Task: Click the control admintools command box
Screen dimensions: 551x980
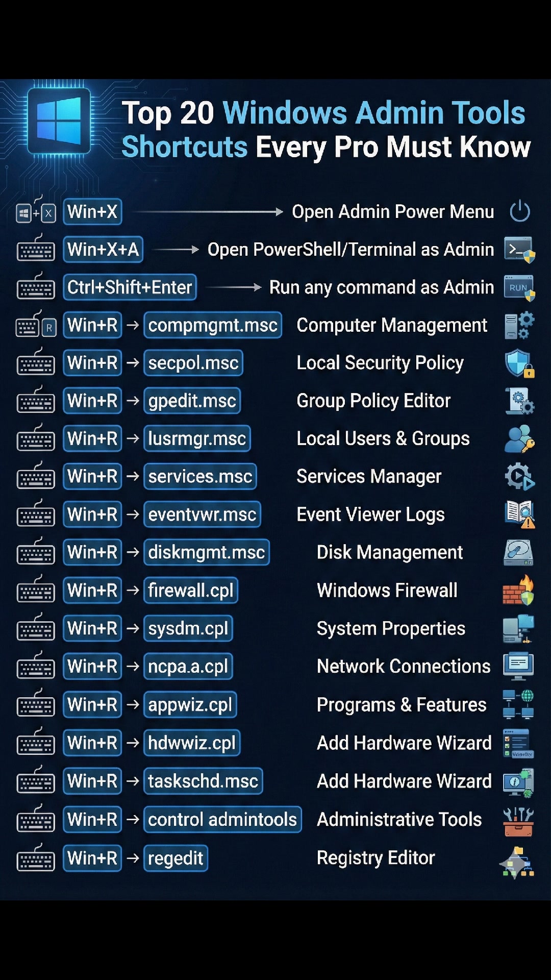Action: pyautogui.click(x=222, y=819)
